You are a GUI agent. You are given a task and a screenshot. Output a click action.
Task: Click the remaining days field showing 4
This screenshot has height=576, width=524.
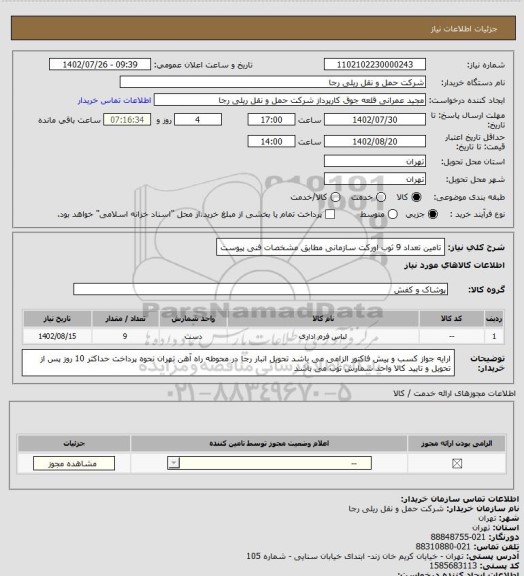point(198,120)
